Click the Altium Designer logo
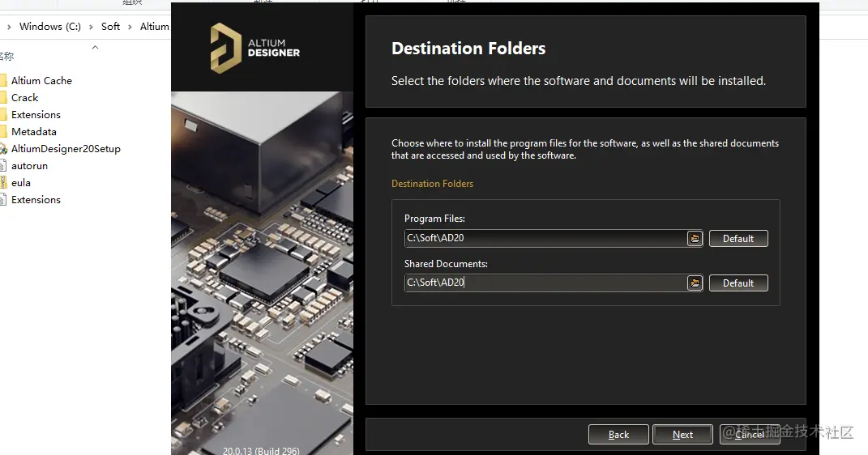This screenshot has width=868, height=455. click(255, 48)
